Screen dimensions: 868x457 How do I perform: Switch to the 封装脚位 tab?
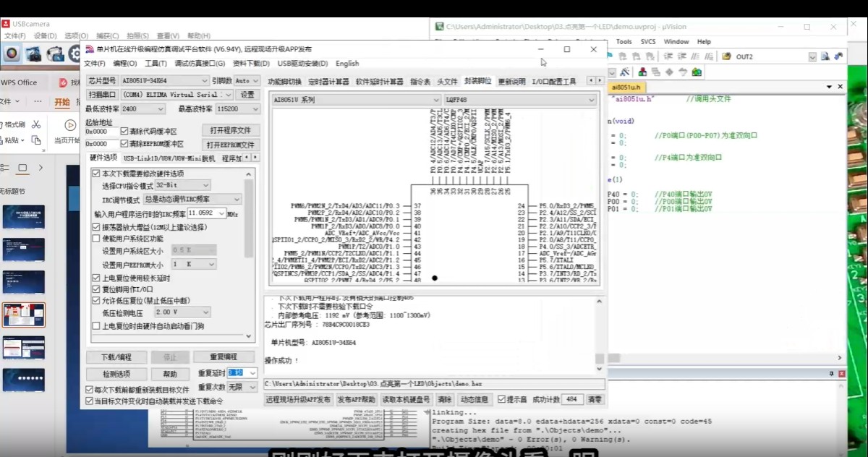tap(477, 81)
